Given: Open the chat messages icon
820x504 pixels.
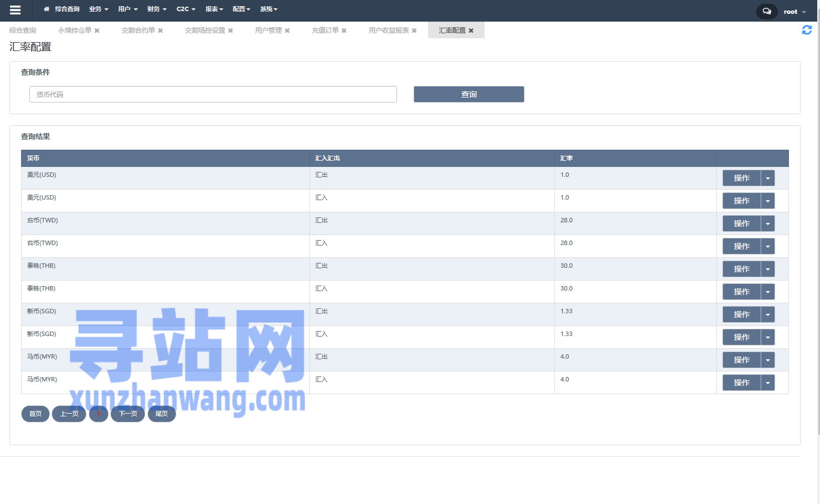Looking at the screenshot, I should point(767,11).
